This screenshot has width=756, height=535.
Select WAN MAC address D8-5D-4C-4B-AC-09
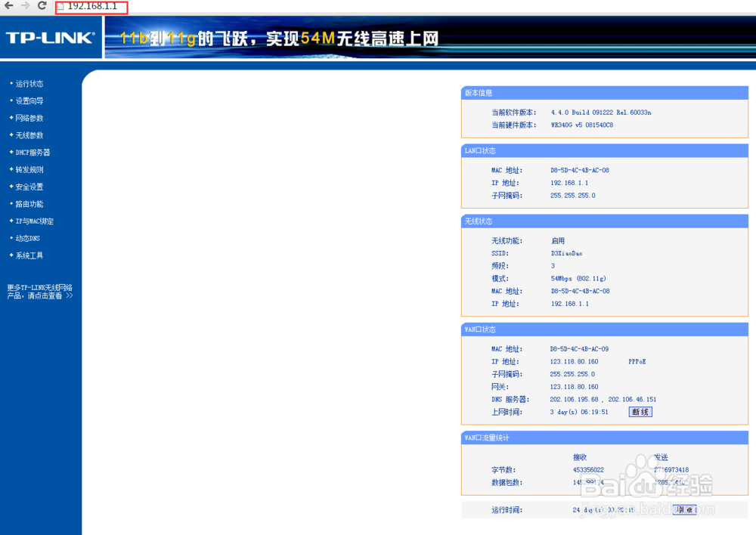point(580,349)
